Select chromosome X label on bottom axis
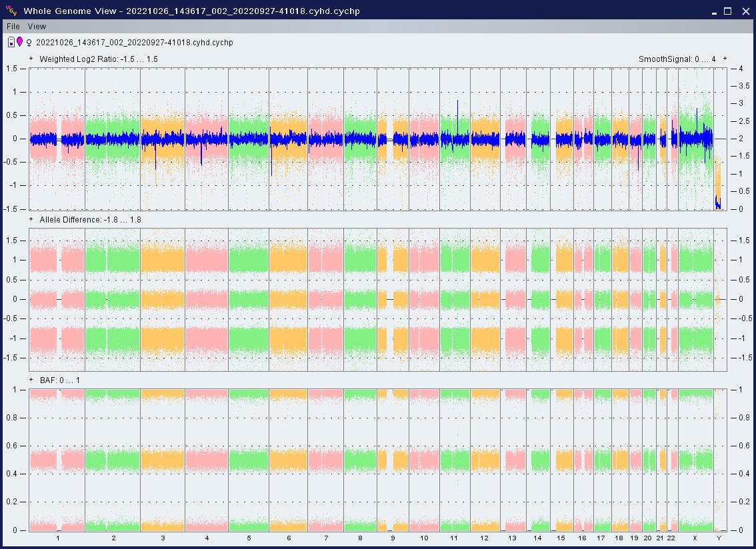Viewport: 756px width, 549px height. click(695, 538)
